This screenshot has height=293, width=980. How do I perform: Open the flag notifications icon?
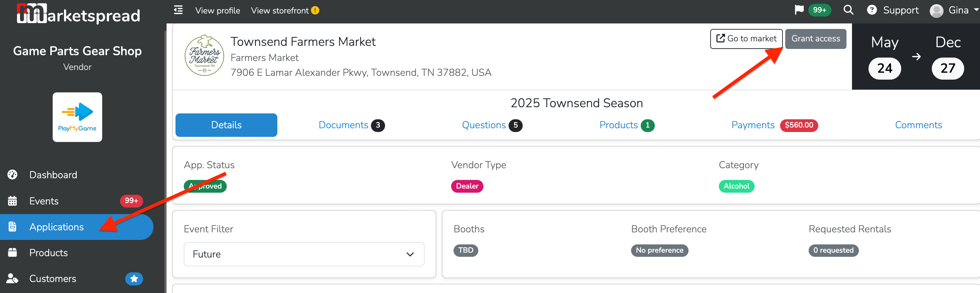799,10
